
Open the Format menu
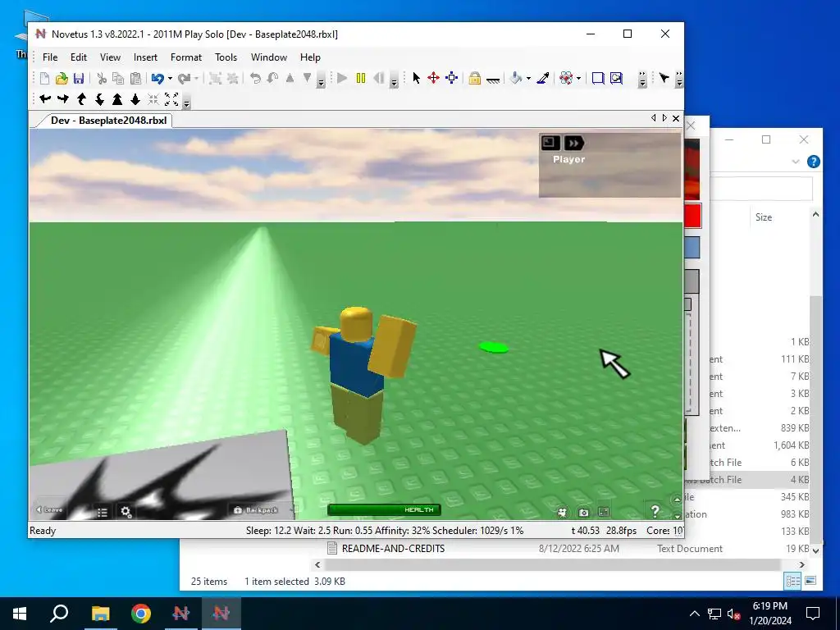pos(186,57)
